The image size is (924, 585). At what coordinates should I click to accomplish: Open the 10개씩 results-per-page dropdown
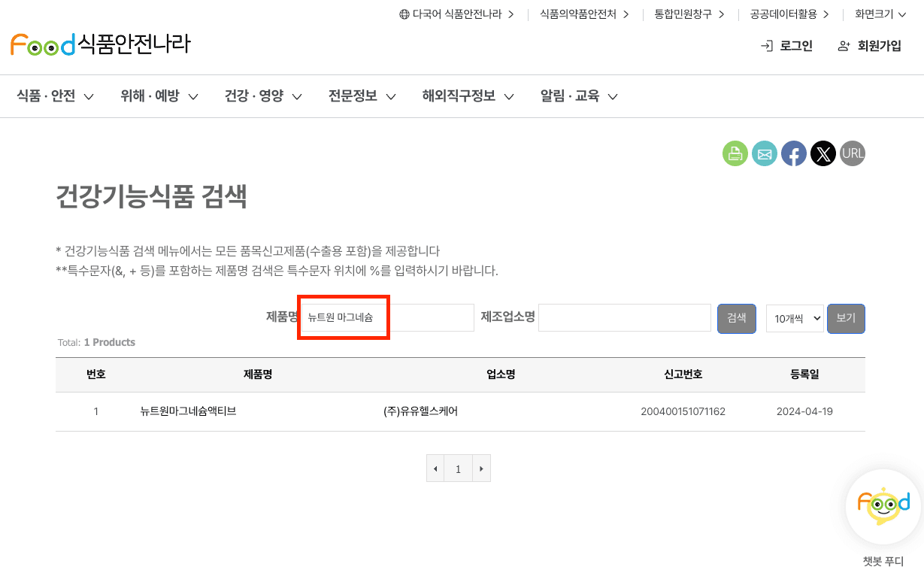pyautogui.click(x=795, y=318)
